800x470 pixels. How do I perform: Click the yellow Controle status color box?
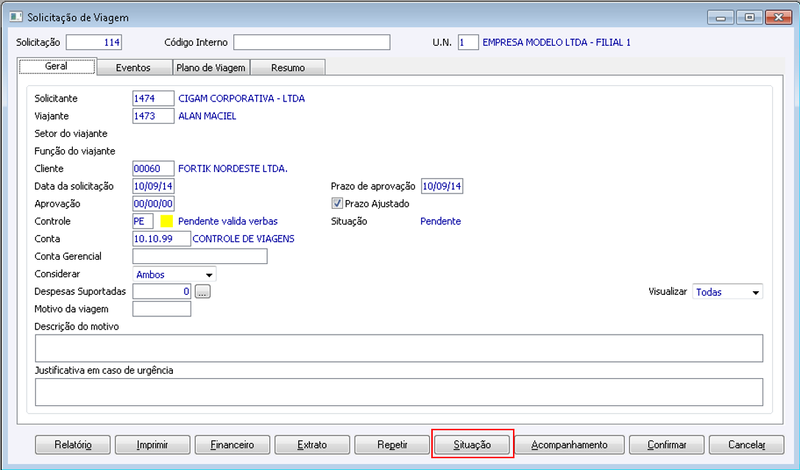tap(167, 221)
